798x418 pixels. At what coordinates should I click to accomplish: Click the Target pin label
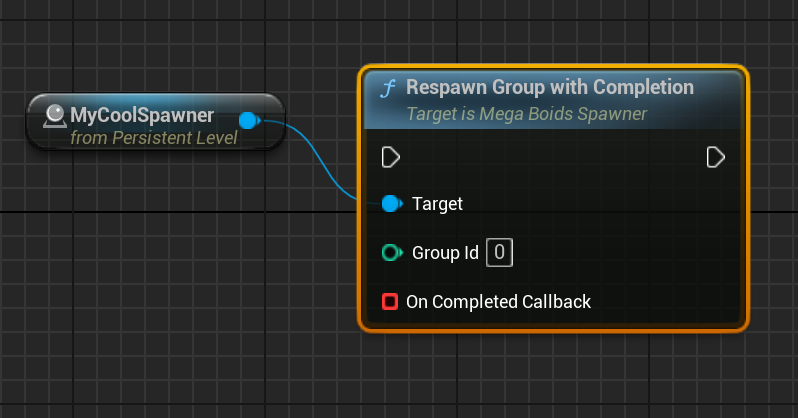(437, 204)
